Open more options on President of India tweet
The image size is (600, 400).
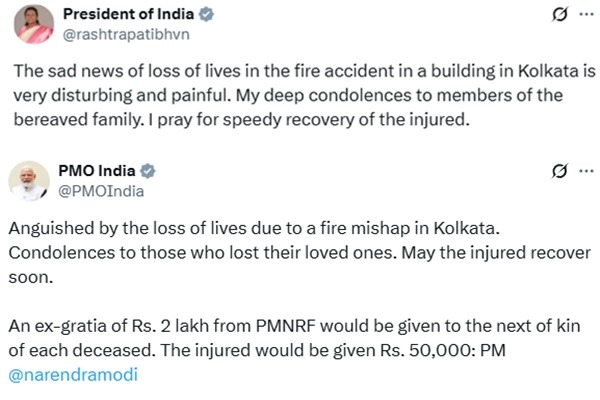click(x=586, y=15)
